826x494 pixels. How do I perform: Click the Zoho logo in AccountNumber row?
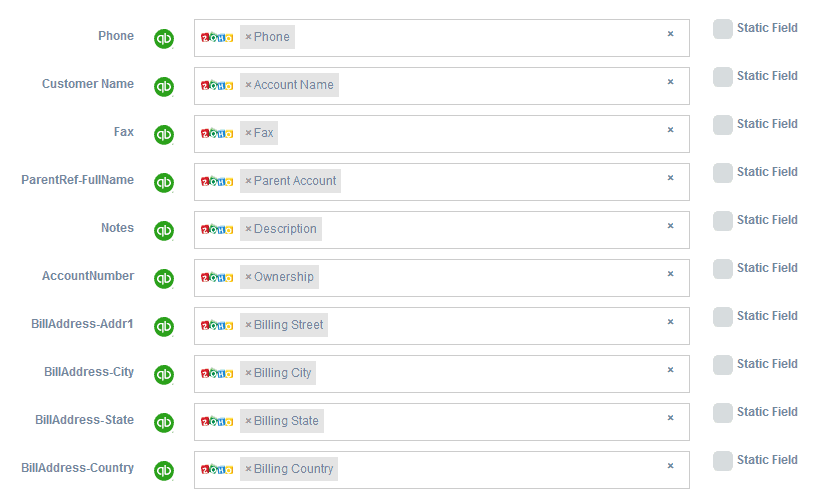tap(217, 277)
